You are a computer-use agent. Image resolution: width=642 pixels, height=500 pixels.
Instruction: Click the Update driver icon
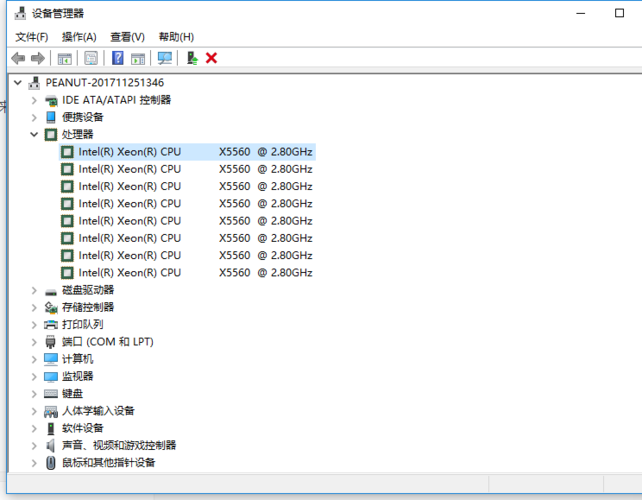[x=192, y=58]
